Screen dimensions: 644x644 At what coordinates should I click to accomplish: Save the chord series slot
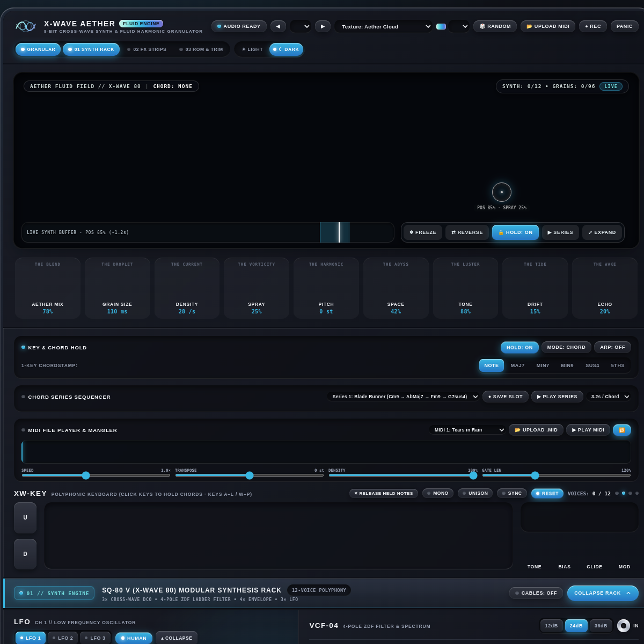(506, 397)
